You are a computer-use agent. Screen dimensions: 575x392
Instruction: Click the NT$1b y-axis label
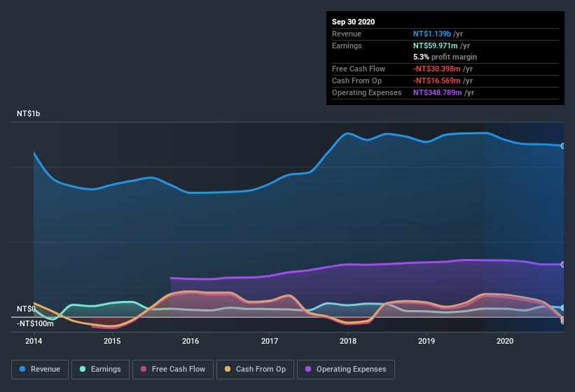click(x=28, y=113)
